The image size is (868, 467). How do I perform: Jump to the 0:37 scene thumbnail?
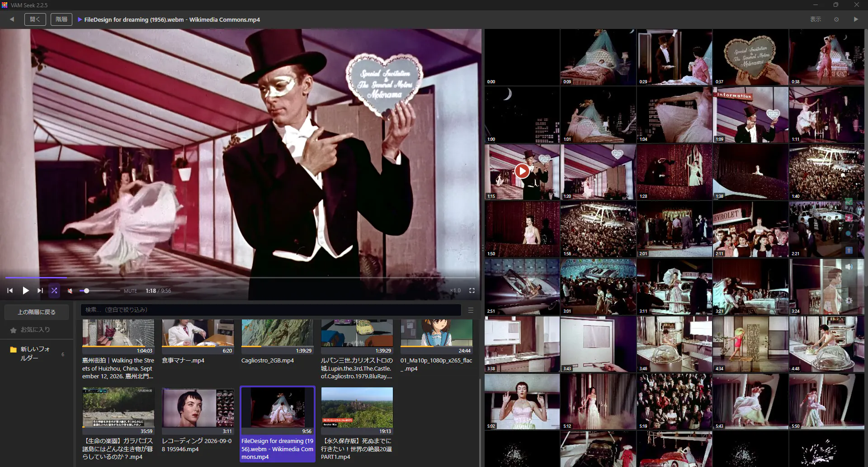click(750, 57)
